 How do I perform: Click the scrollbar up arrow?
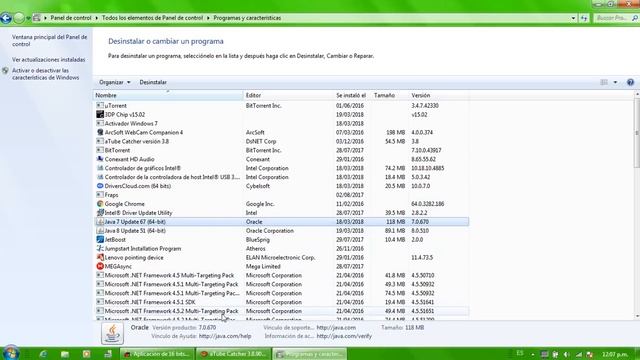click(637, 95)
